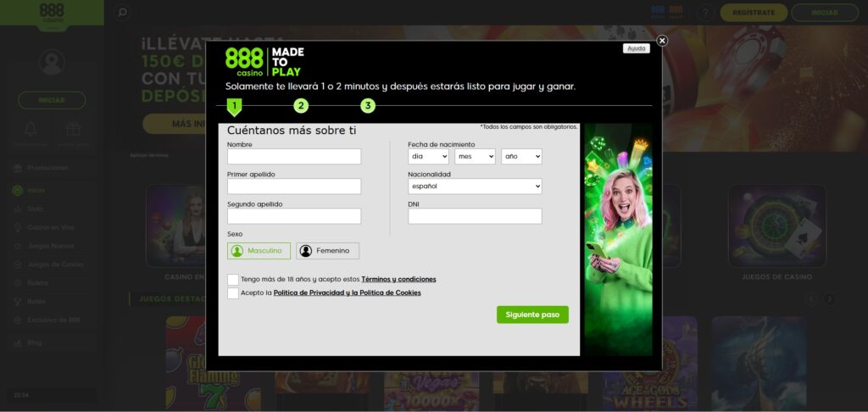The width and height of the screenshot is (868, 412).
Task: Go to step 2 indicator
Action: (301, 106)
